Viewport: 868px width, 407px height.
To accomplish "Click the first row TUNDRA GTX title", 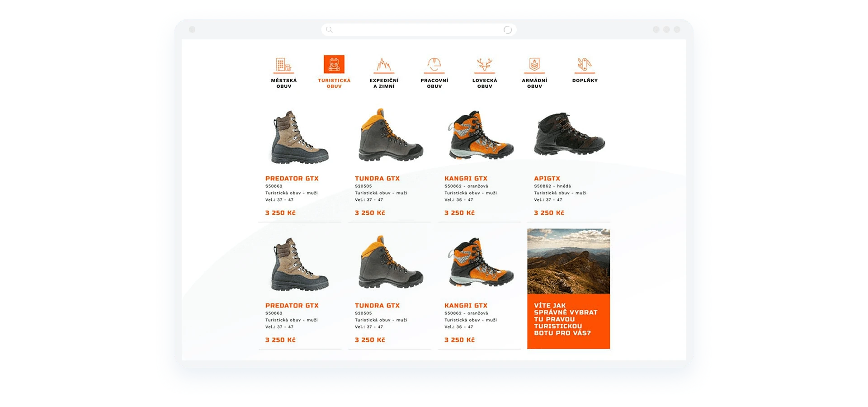I will click(x=377, y=179).
